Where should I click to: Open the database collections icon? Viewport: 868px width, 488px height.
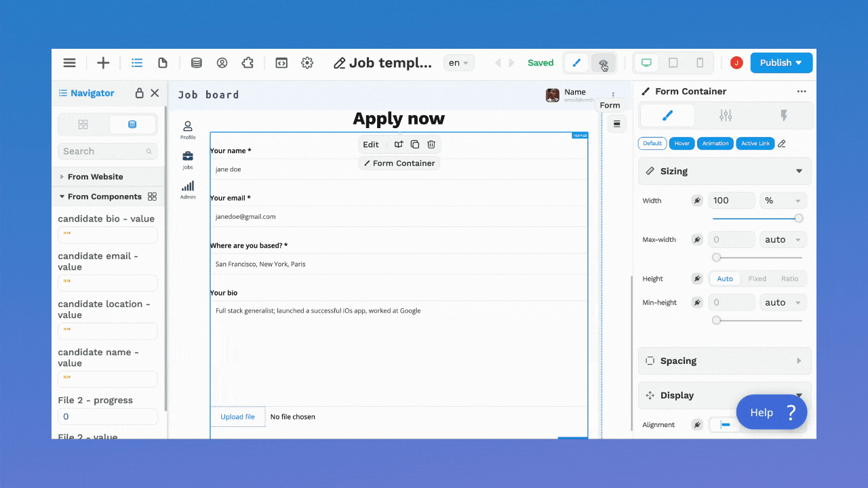pyautogui.click(x=196, y=63)
